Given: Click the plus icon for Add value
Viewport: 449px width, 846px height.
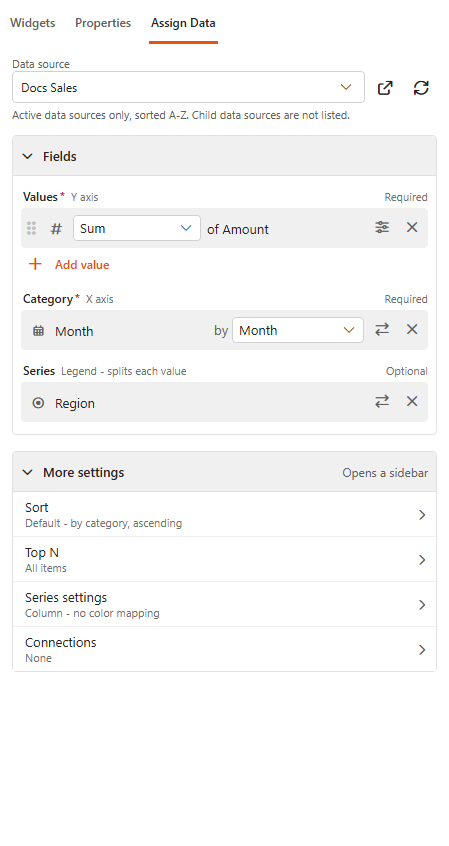Looking at the screenshot, I should (x=35, y=264).
